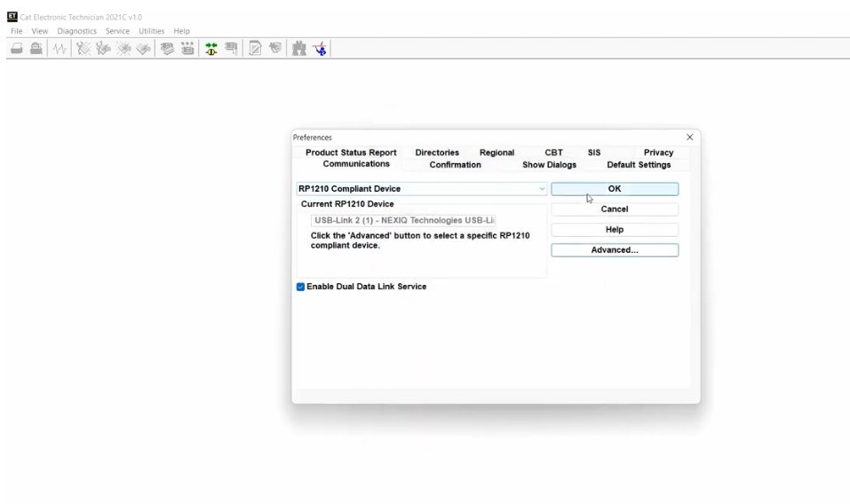Switch to the Show Dialogs tab
Viewport: 850px width, 504px height.
click(x=549, y=165)
